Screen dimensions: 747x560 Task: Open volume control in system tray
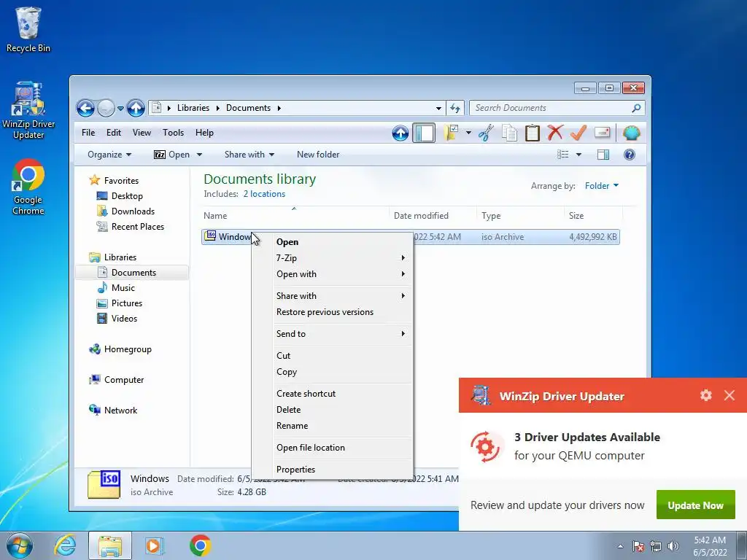pyautogui.click(x=673, y=546)
